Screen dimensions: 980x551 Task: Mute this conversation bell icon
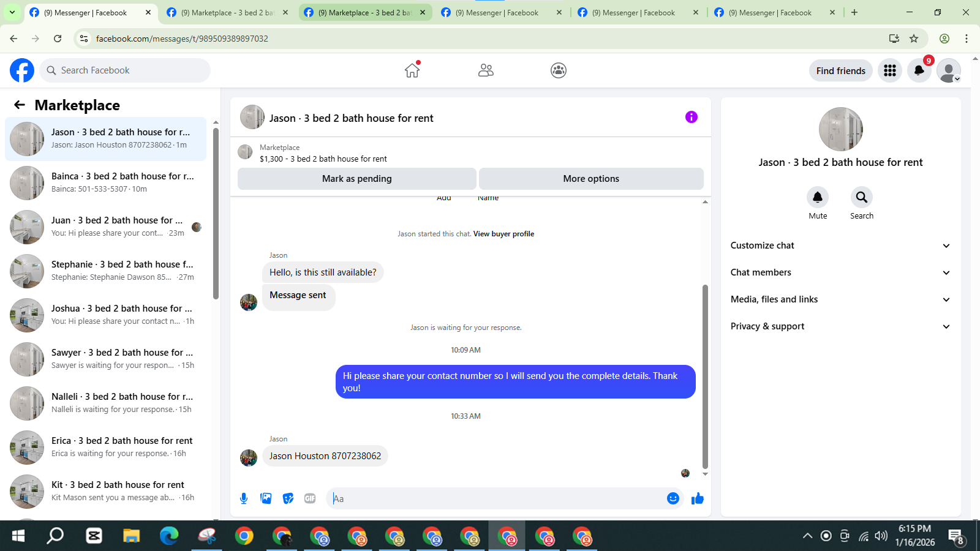(x=818, y=197)
